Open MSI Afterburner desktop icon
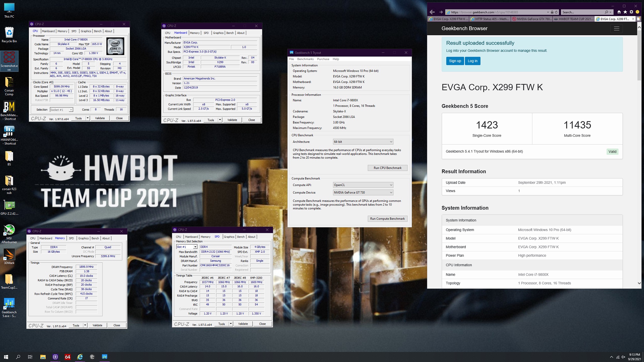644x362 pixels. (9, 234)
